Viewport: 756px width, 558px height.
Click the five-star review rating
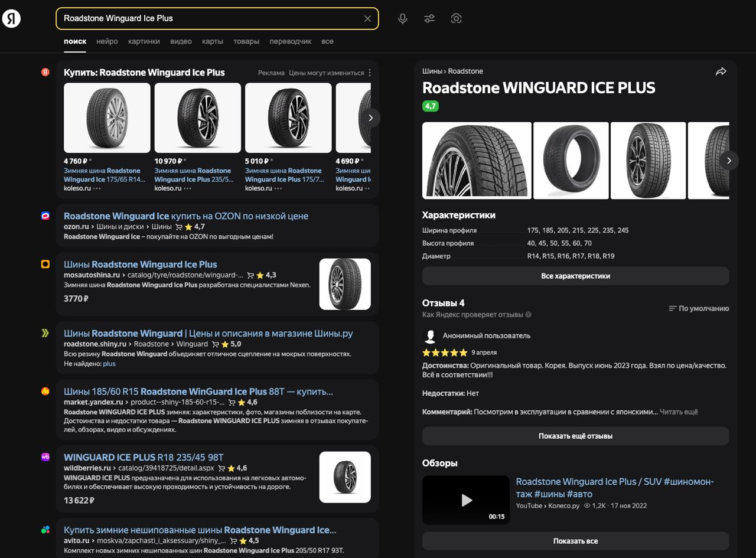point(445,353)
